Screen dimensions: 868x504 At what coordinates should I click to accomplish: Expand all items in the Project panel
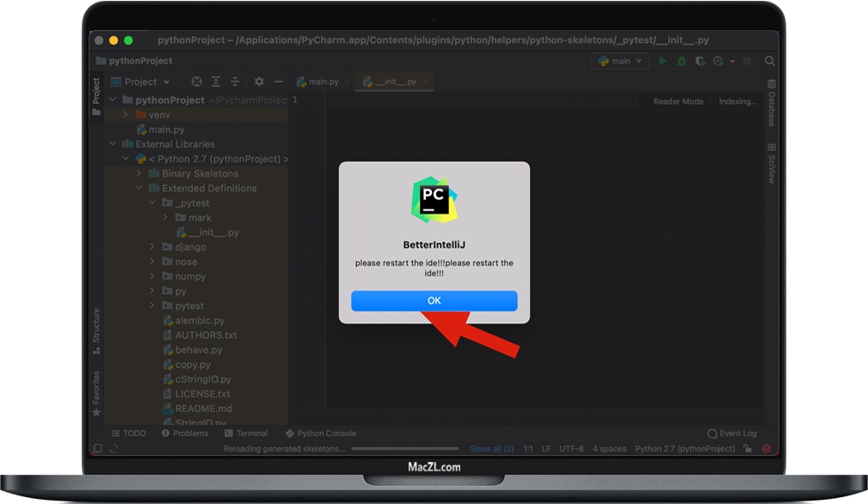216,82
